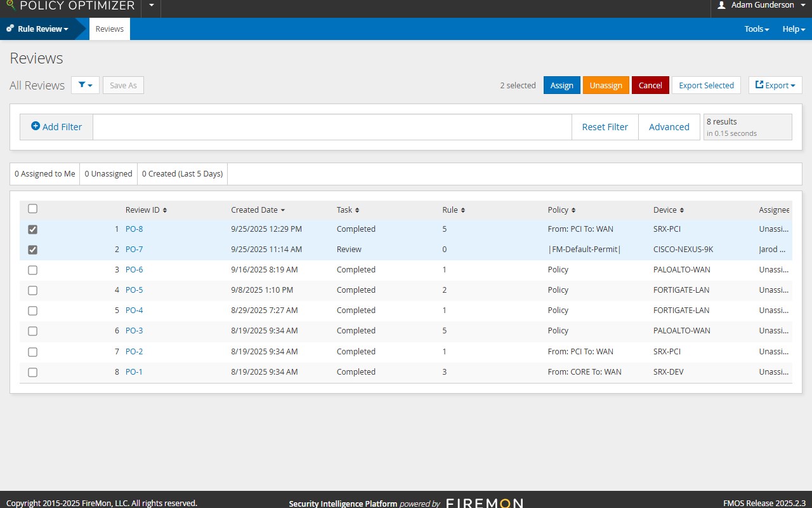Expand the Policy Optimizer module dropdown arrow

point(151,6)
